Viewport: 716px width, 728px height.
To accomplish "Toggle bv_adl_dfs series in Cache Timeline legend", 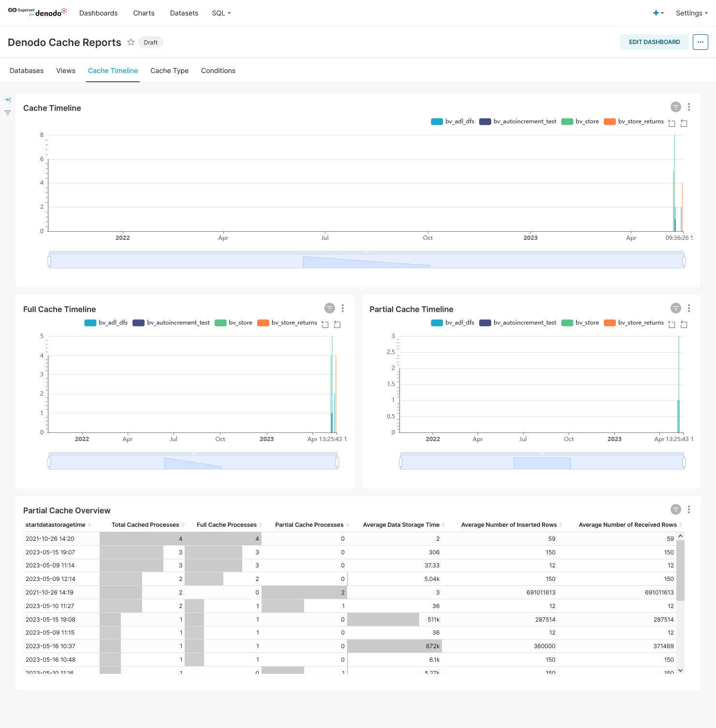I will [453, 121].
